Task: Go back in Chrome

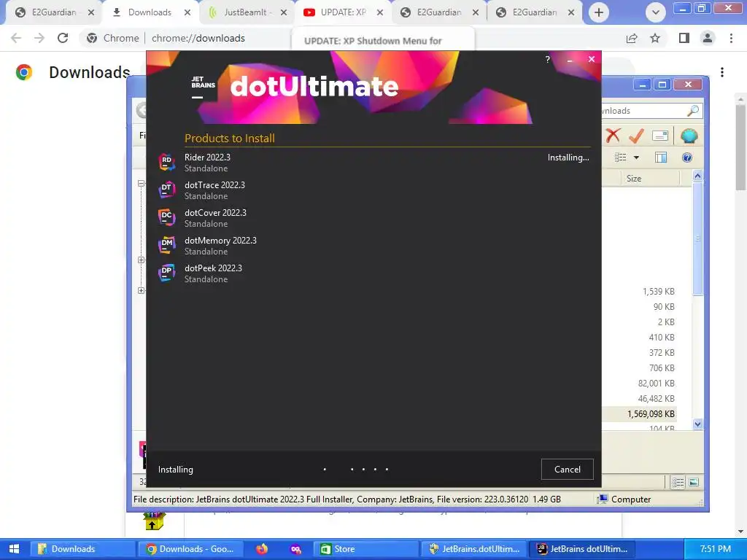Action: point(16,38)
